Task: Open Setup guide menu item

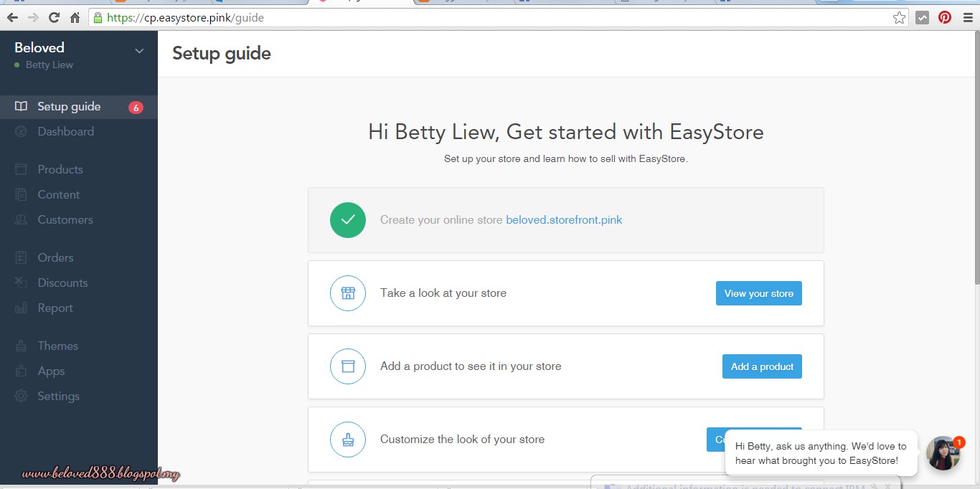Action: point(79,106)
